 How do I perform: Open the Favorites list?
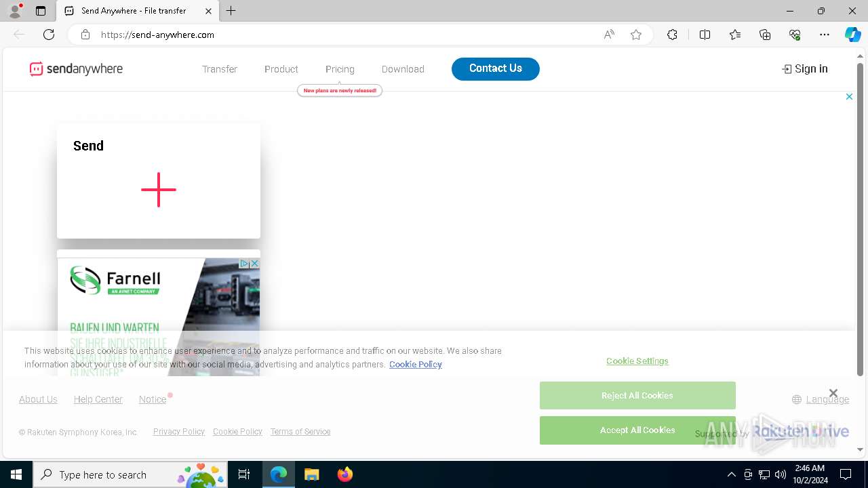click(735, 35)
